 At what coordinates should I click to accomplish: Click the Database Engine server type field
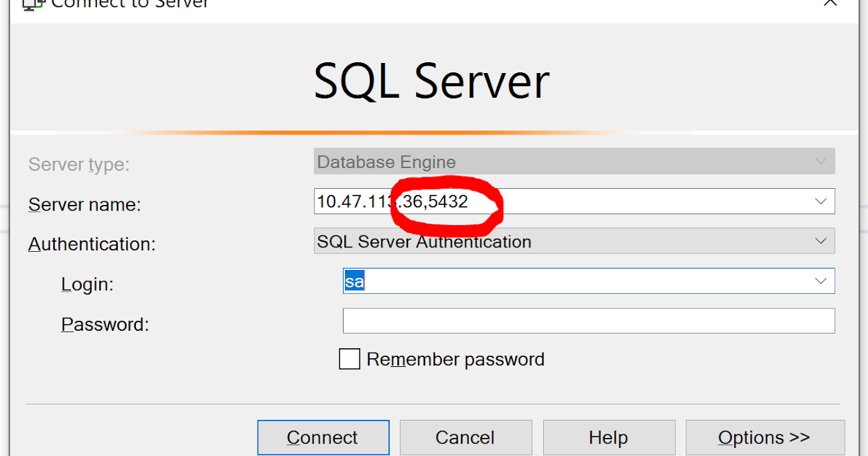(506, 161)
